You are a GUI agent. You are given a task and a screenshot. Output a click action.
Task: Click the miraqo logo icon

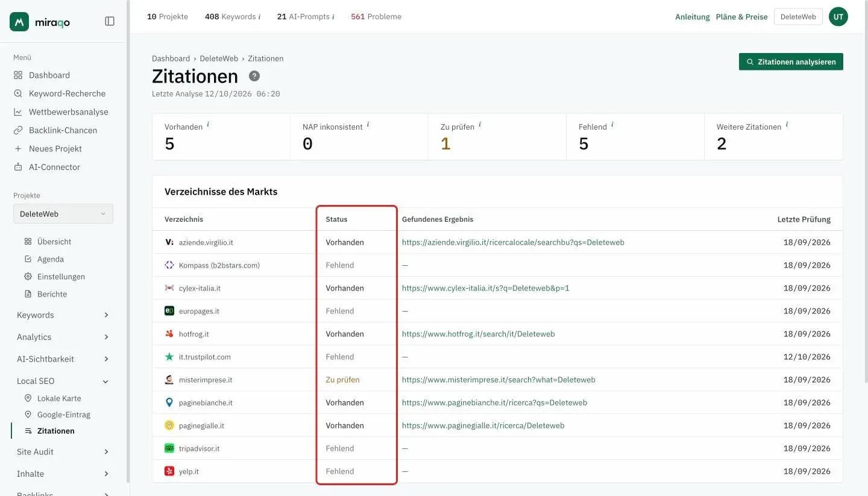tap(19, 22)
